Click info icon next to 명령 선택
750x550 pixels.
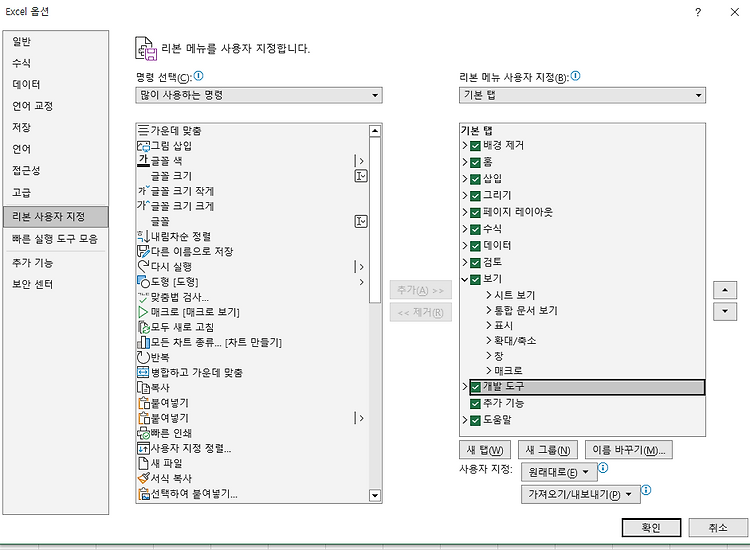(x=199, y=76)
